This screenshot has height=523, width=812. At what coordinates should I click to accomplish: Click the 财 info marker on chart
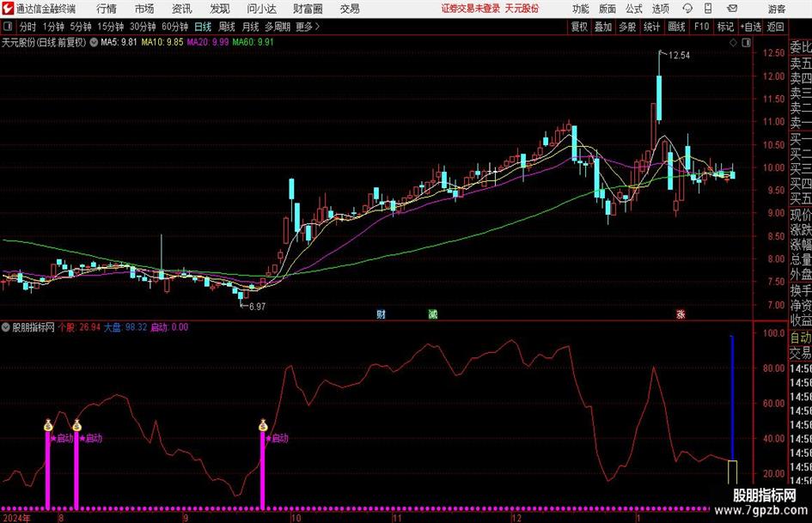pyautogui.click(x=381, y=313)
